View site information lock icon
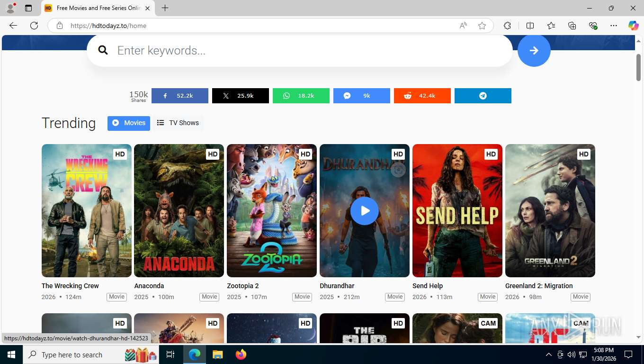644x364 pixels. (x=60, y=26)
